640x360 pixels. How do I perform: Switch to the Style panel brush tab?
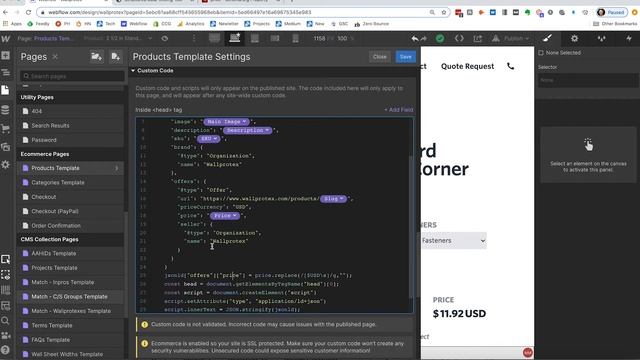tap(547, 38)
